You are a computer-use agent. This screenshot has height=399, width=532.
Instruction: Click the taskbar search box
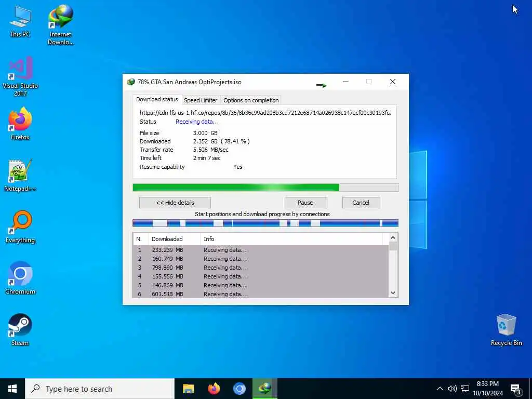pos(100,389)
